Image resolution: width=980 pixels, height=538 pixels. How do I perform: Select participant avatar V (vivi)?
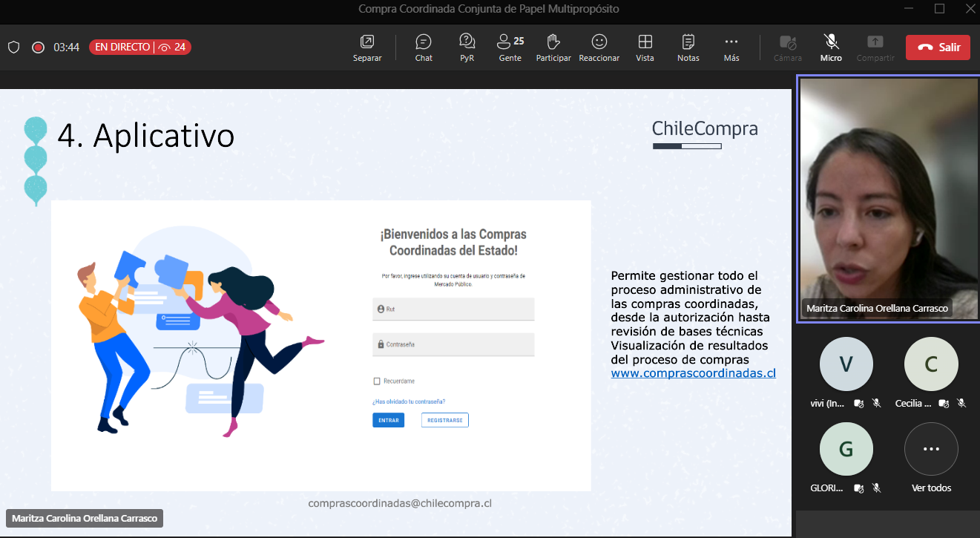point(846,364)
